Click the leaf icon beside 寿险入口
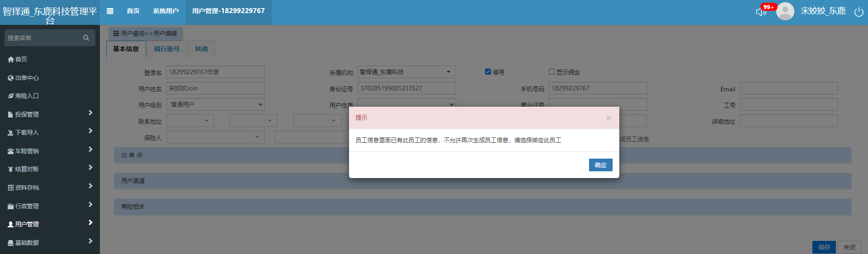Viewport: 868px width, 254px height. [11, 96]
